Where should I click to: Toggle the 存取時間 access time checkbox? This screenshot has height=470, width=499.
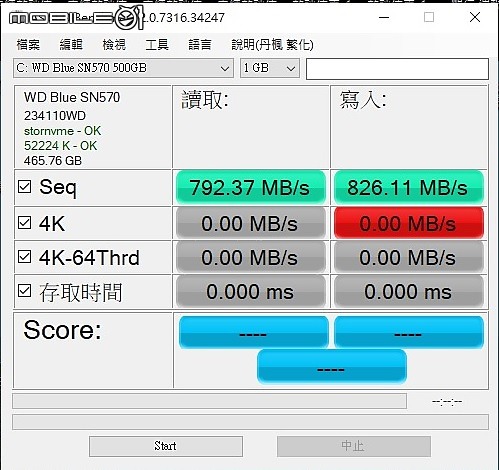tap(25, 291)
